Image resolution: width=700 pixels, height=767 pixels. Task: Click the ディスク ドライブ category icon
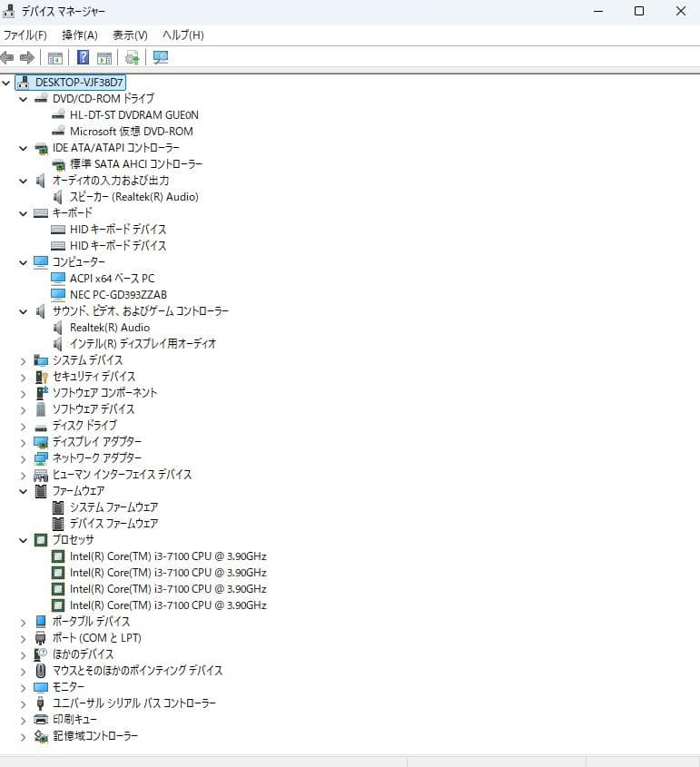pyautogui.click(x=41, y=427)
